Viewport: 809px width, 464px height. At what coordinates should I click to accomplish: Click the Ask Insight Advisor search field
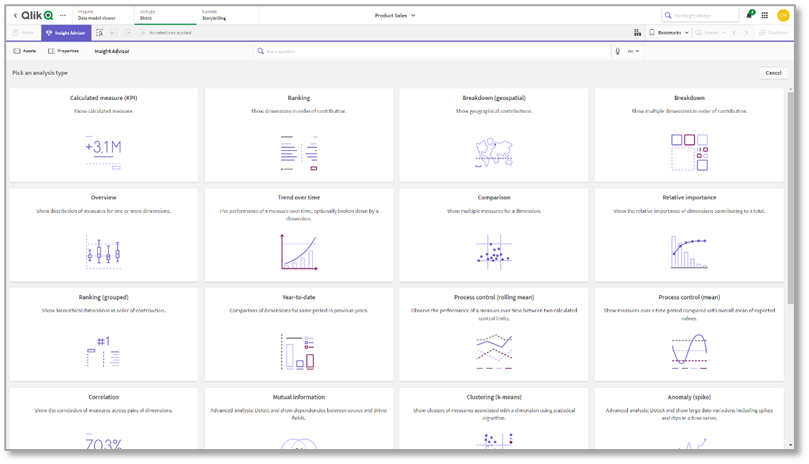tap(700, 15)
